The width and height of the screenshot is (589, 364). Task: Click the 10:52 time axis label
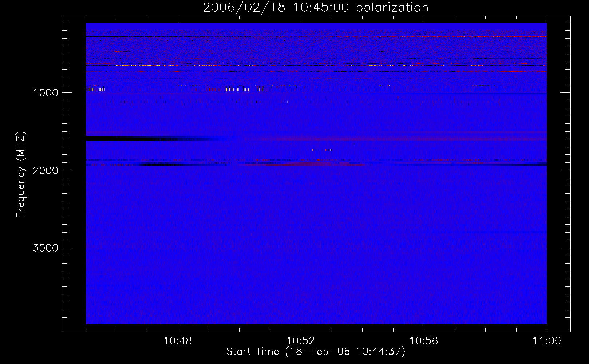pyautogui.click(x=301, y=341)
